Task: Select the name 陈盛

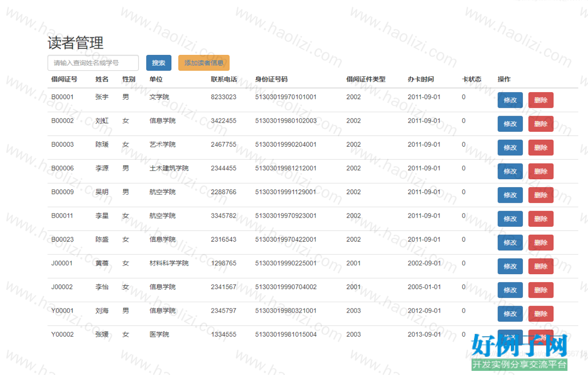Action: [102, 240]
